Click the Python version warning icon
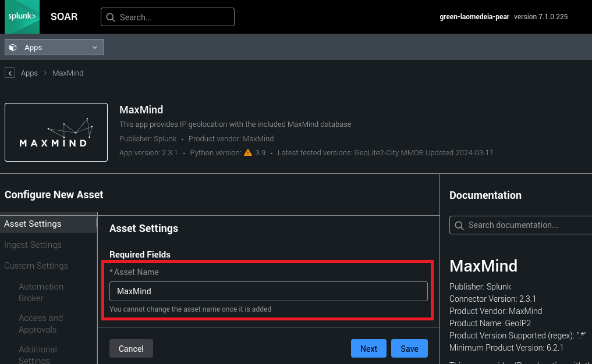The width and height of the screenshot is (592, 364). (248, 153)
